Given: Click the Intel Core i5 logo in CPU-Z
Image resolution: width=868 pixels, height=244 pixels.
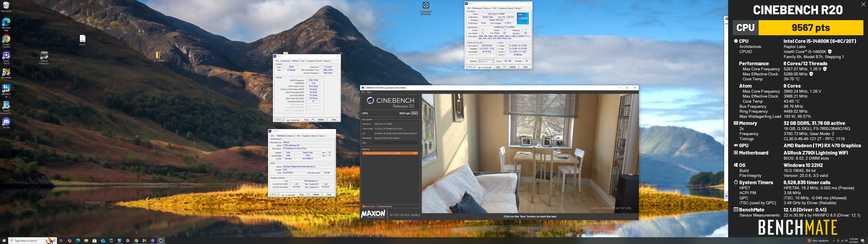Looking at the screenshot, I should point(523,18).
